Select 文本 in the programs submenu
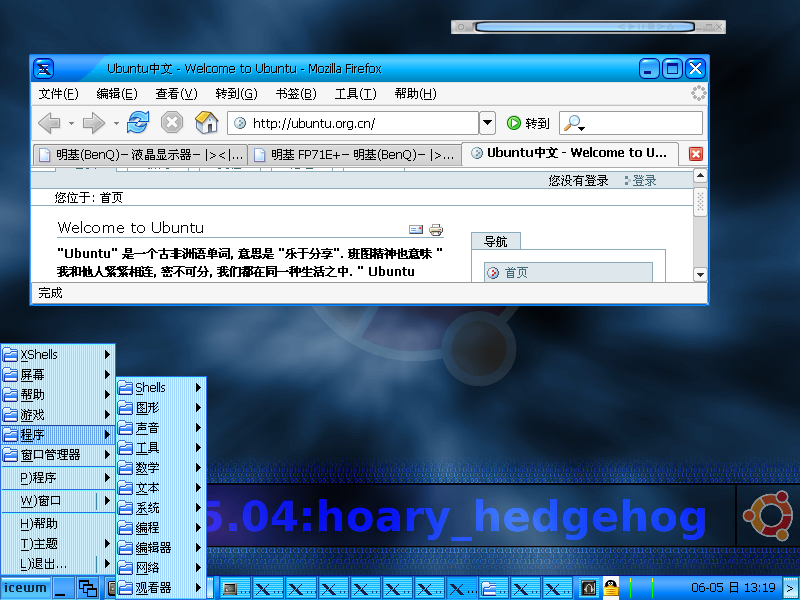This screenshot has width=800, height=600. (161, 488)
